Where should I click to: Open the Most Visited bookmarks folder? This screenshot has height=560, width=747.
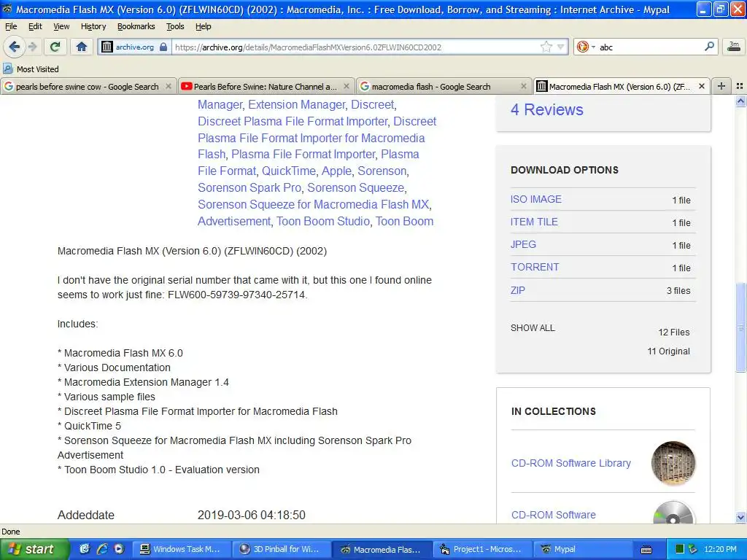pos(31,69)
